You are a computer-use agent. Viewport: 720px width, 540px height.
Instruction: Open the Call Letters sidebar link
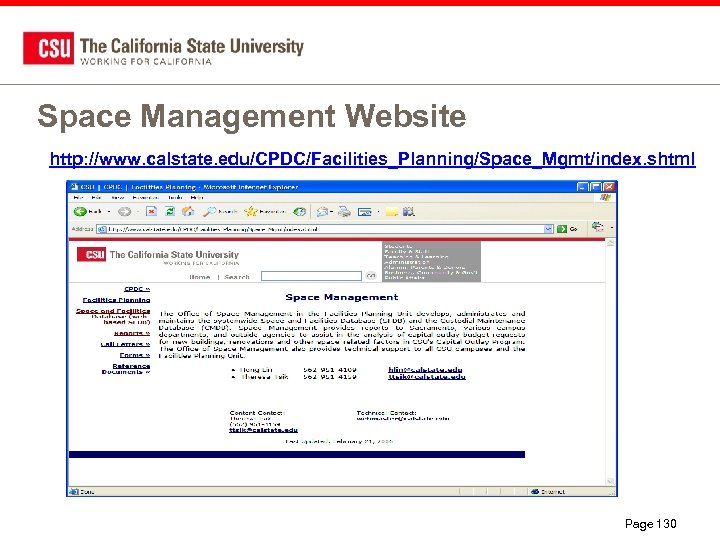click(125, 344)
